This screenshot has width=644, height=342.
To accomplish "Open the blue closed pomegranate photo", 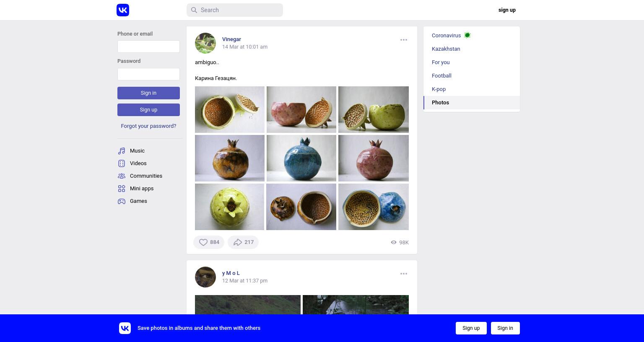I will pos(301,158).
